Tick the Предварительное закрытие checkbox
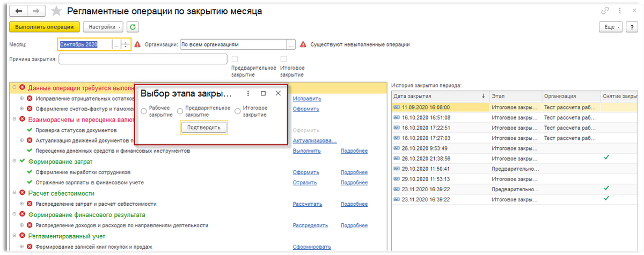This screenshot has height=255, width=644. (235, 59)
